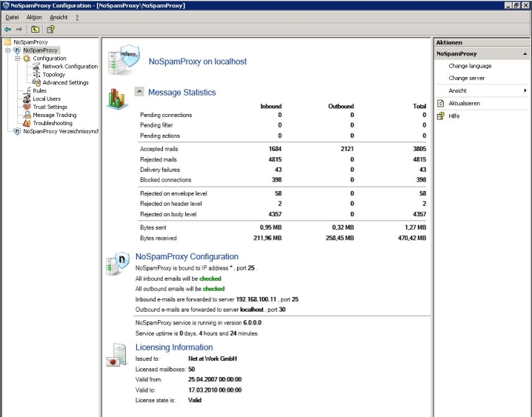Open Advanced Settings in the tree
The height and width of the screenshot is (417, 532).
65,83
